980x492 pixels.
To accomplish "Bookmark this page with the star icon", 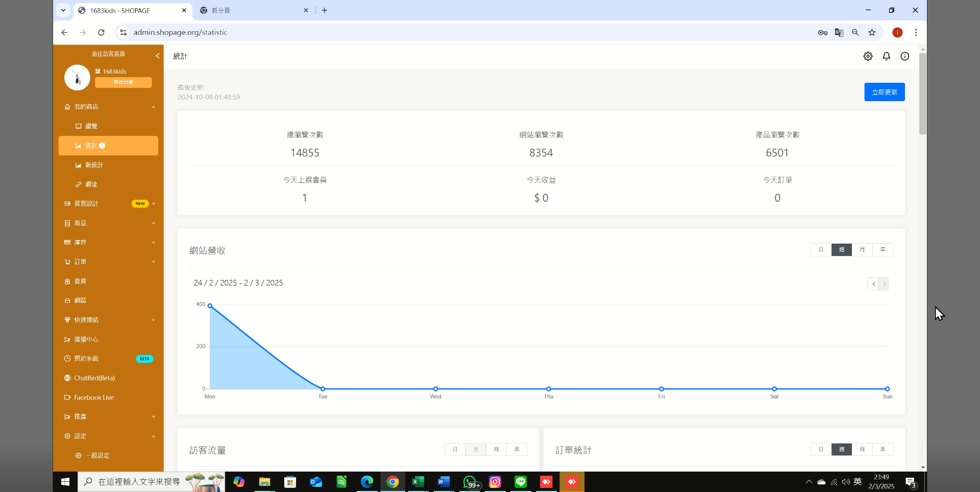I will tap(872, 32).
